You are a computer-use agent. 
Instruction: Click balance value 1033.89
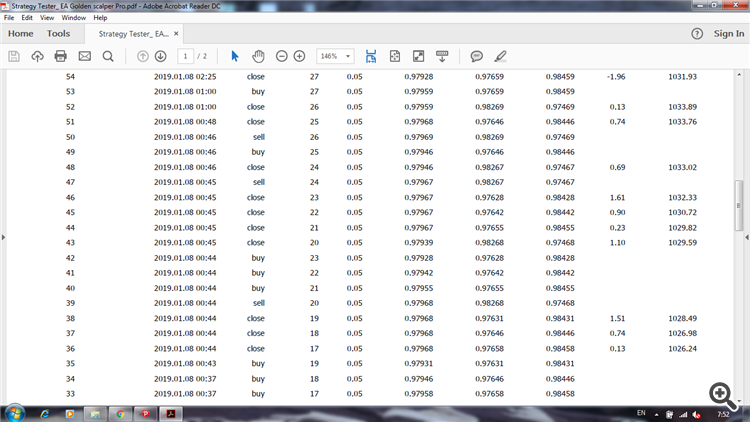(x=683, y=107)
